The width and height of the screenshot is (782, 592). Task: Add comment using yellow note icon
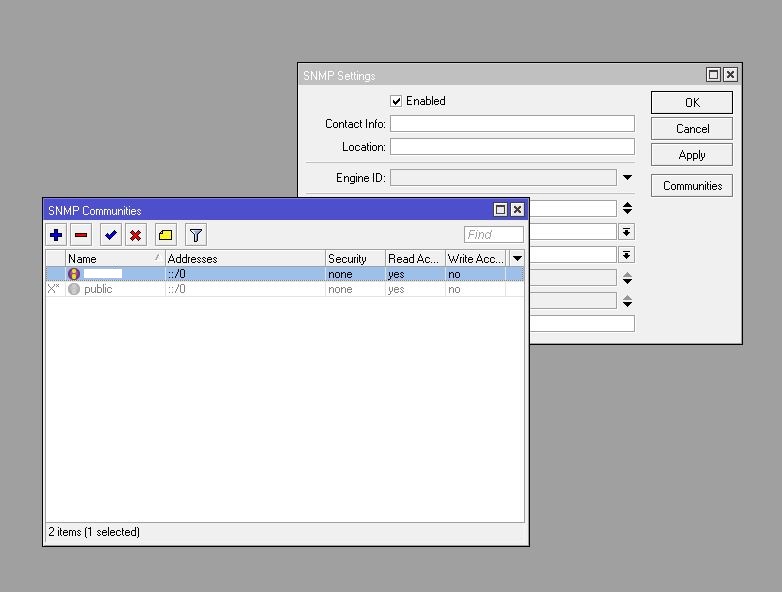[x=166, y=235]
